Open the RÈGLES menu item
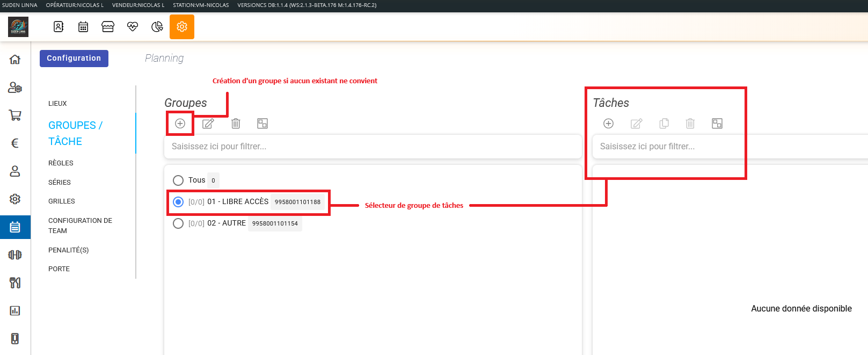868x355 pixels. (61, 163)
